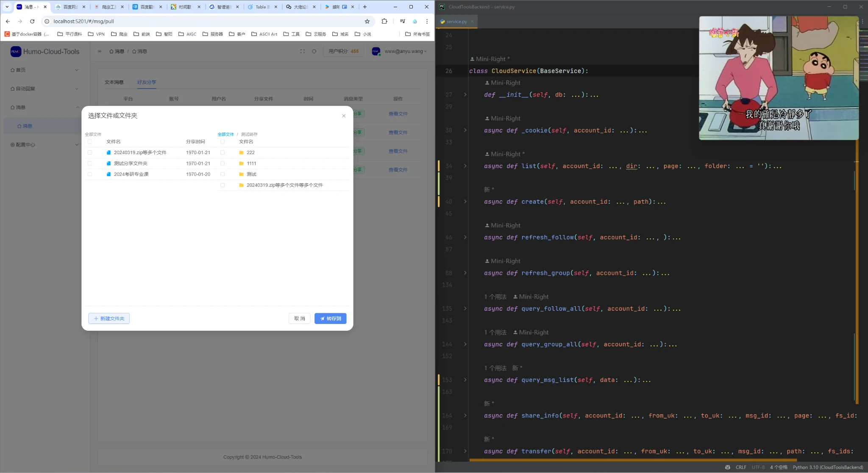
Task: Open Chrome three-dot menu
Action: [x=427, y=21]
